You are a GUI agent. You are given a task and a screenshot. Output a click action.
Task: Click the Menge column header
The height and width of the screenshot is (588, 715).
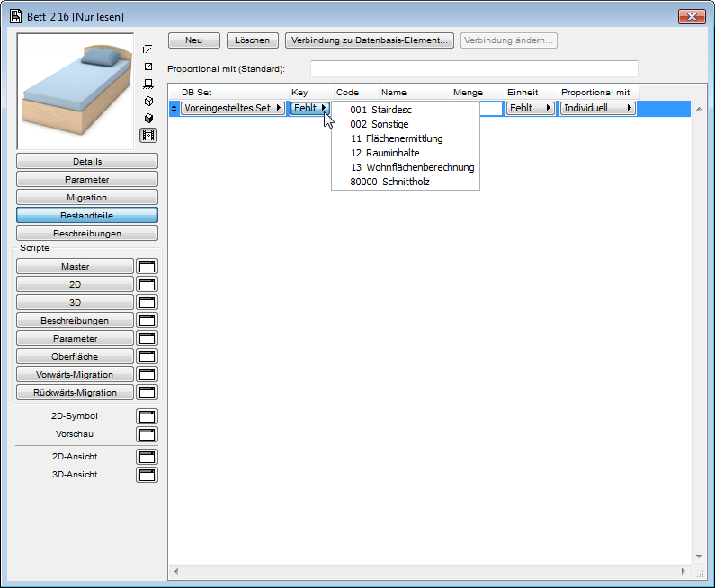478,92
